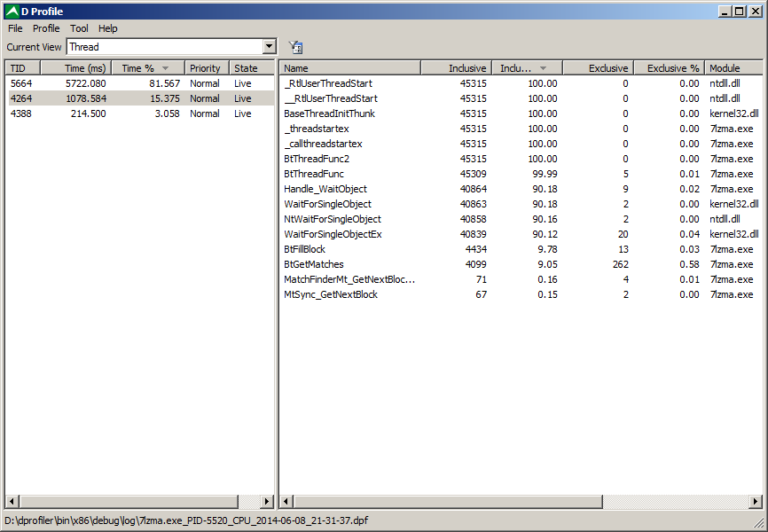The width and height of the screenshot is (768, 532).
Task: Select _threadstartex function row
Action: click(521, 129)
